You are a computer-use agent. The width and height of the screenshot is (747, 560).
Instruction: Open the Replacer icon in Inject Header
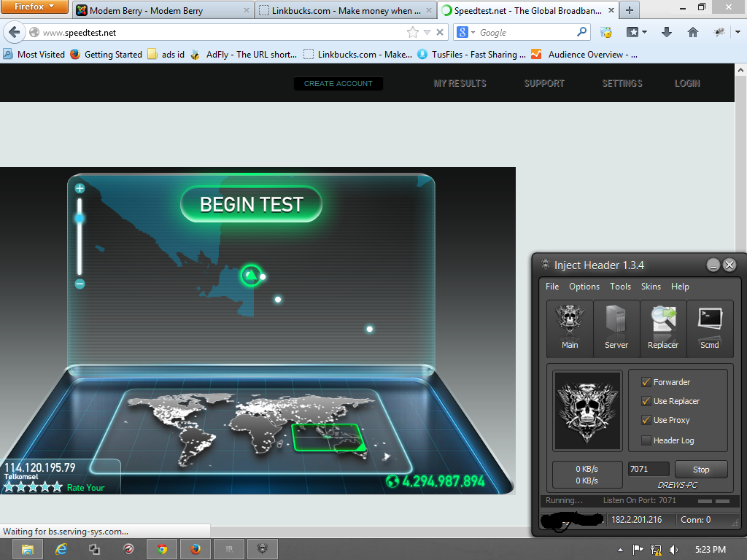(663, 328)
